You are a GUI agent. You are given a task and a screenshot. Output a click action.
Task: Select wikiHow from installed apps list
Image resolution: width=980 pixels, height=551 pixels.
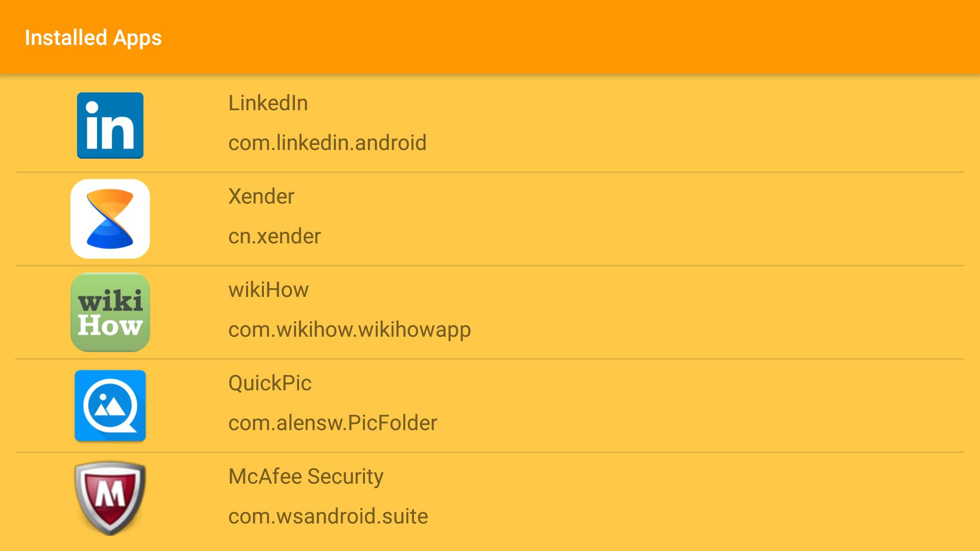pos(490,312)
